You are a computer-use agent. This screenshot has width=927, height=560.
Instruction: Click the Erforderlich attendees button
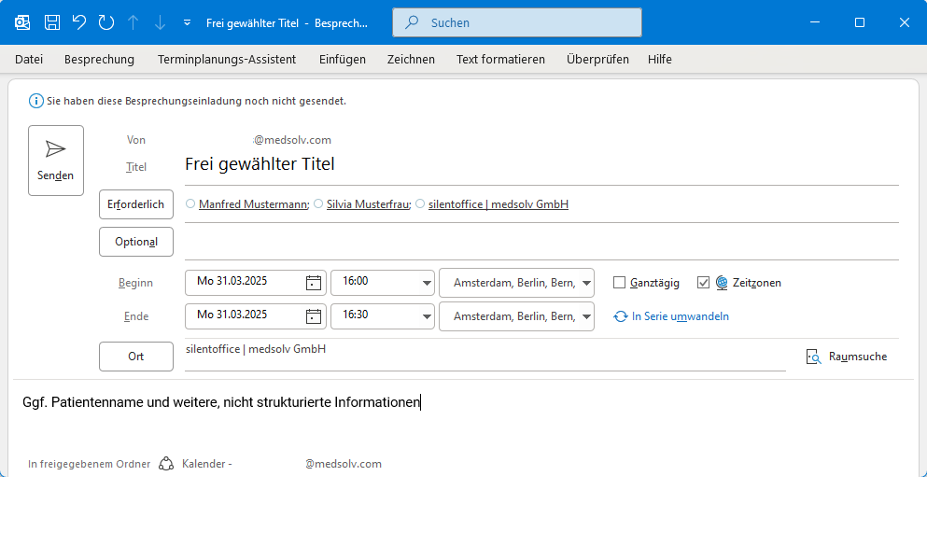[x=136, y=204]
